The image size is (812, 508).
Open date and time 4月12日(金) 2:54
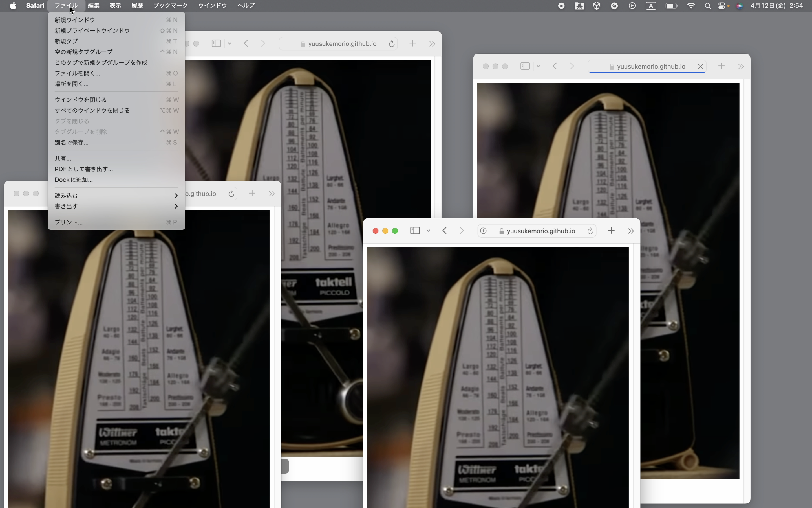pos(776,6)
